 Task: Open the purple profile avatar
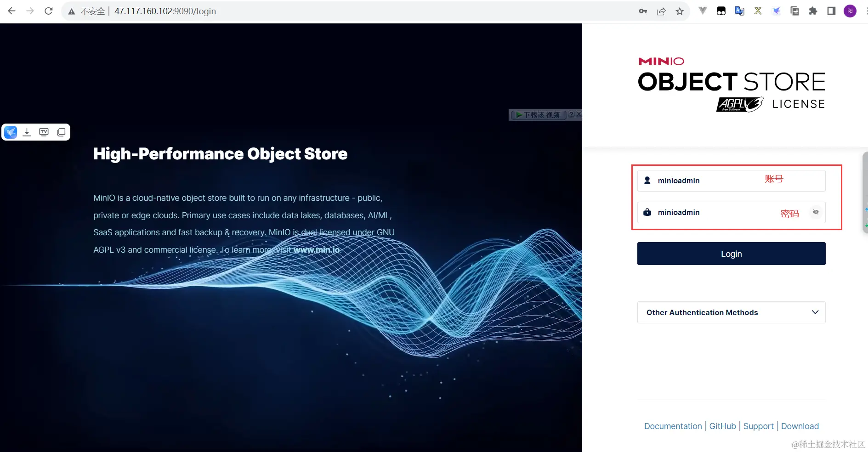[x=850, y=11]
